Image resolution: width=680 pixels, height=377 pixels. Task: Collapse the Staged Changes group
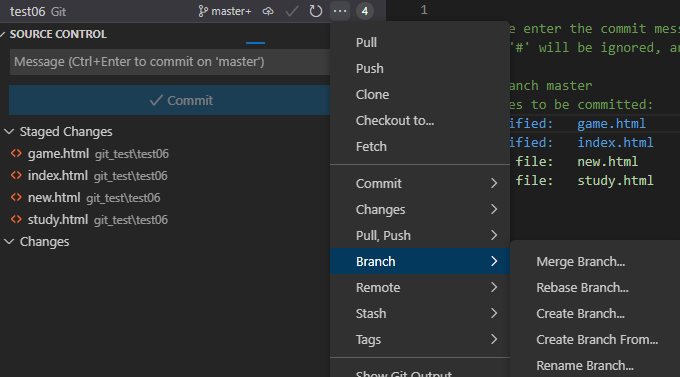(x=9, y=131)
